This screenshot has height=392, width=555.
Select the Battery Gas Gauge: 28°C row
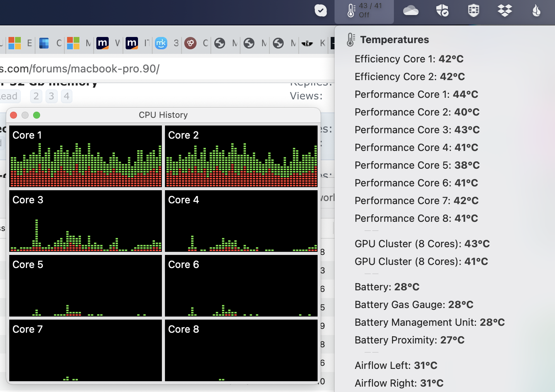click(x=445, y=305)
